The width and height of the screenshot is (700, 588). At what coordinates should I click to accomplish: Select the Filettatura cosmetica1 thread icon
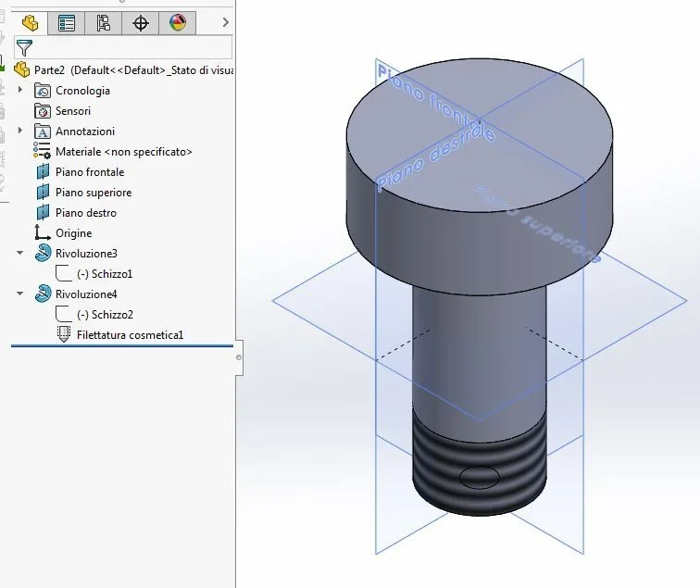click(64, 334)
